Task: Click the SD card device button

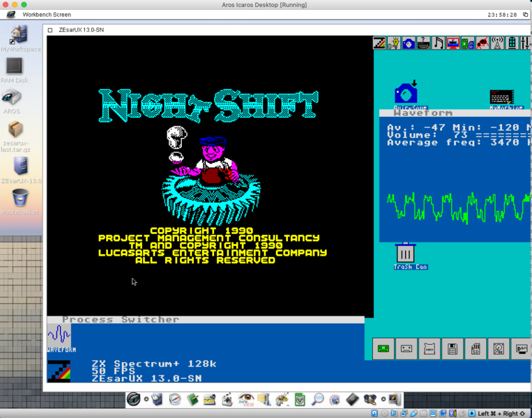Action: point(476,349)
